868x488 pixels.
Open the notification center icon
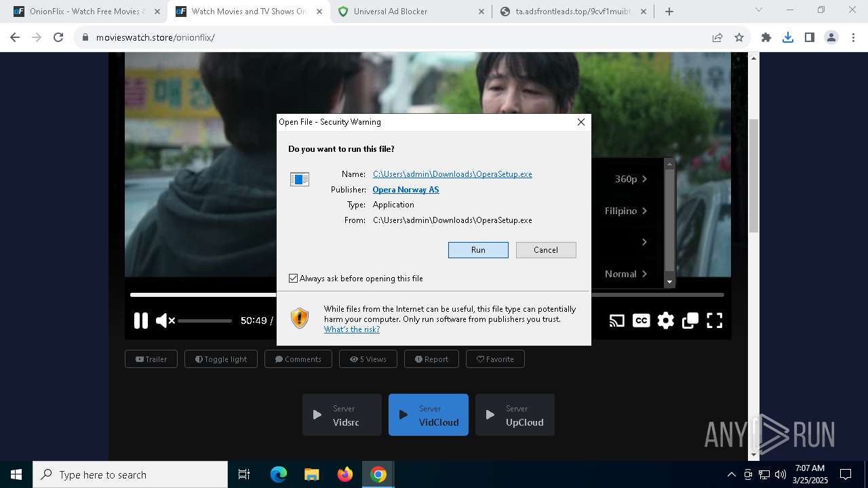(x=846, y=474)
